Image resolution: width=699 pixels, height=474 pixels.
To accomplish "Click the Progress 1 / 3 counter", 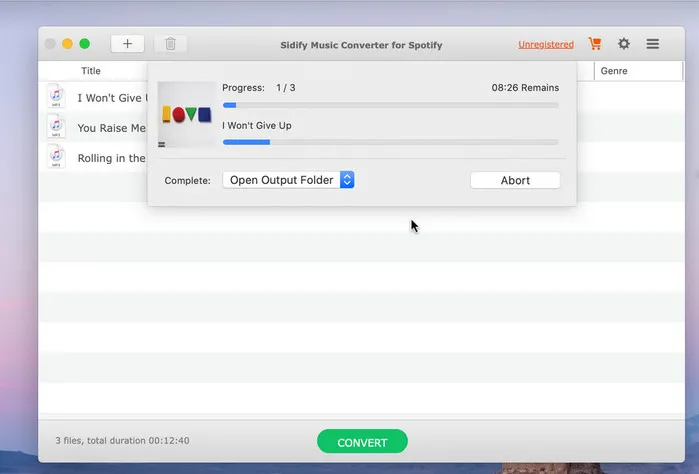I will coord(259,88).
